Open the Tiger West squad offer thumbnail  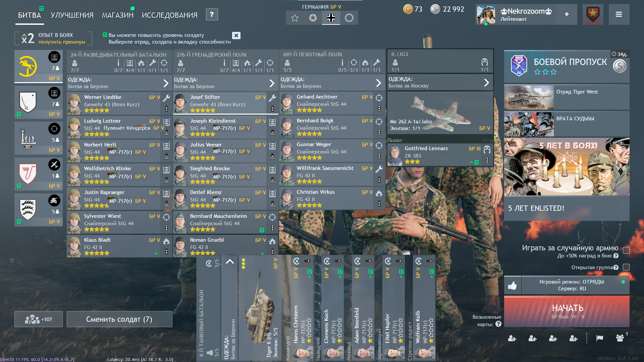529,97
